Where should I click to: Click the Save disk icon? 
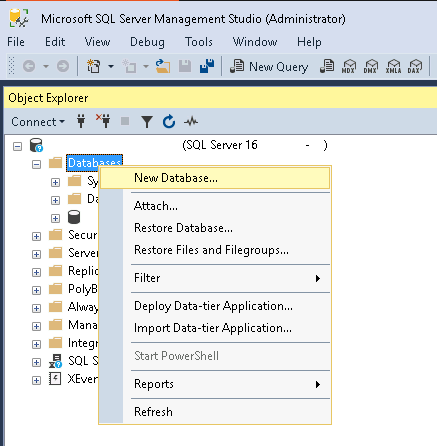(185, 66)
